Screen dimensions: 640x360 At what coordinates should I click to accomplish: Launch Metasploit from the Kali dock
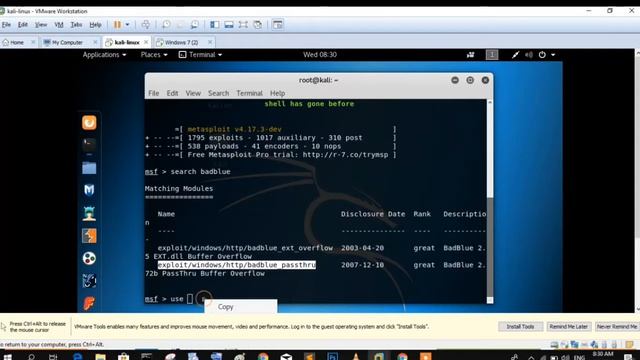(89, 190)
